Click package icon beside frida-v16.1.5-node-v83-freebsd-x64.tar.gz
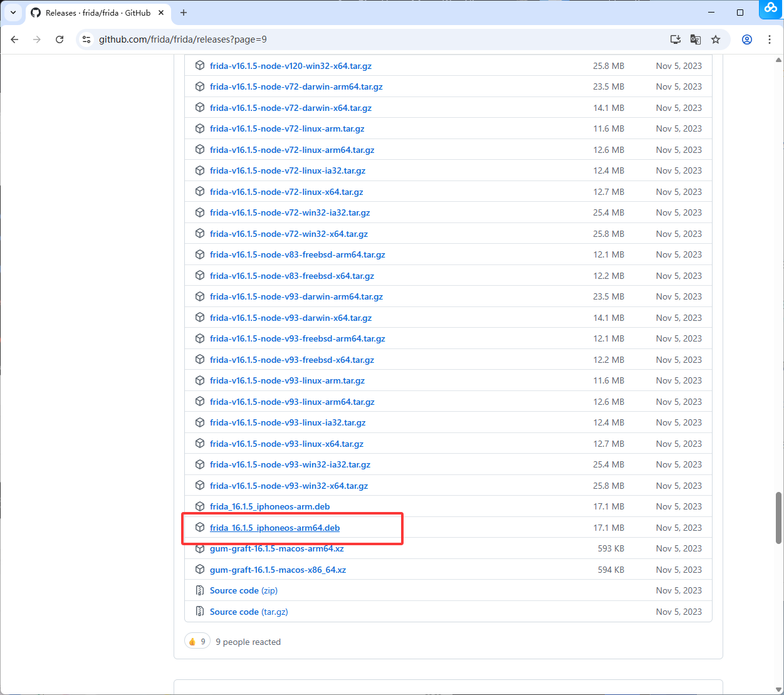784x695 pixels. tap(200, 275)
